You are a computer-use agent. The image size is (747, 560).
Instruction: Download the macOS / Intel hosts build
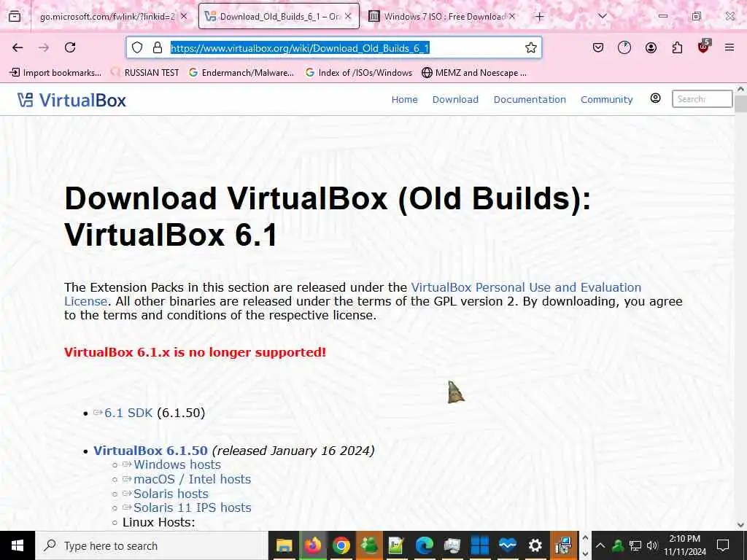click(192, 479)
